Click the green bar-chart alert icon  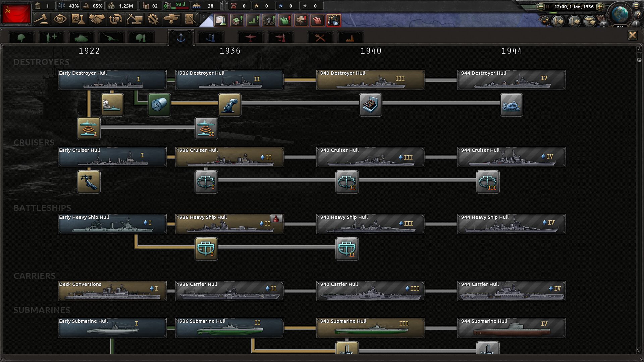click(253, 20)
